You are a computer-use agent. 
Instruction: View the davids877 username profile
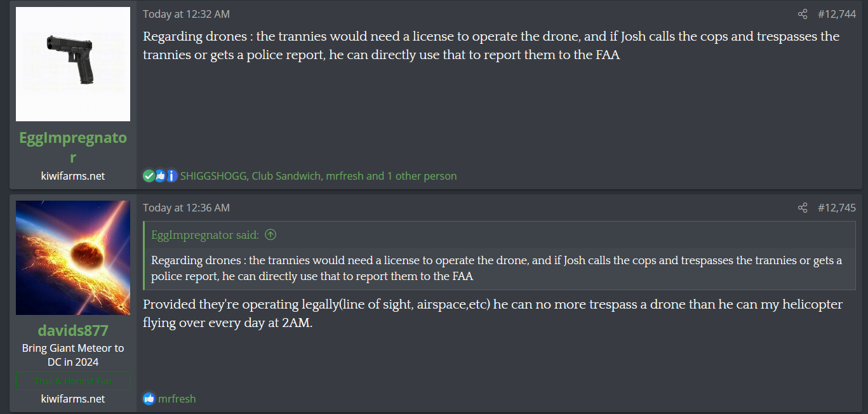coord(73,331)
